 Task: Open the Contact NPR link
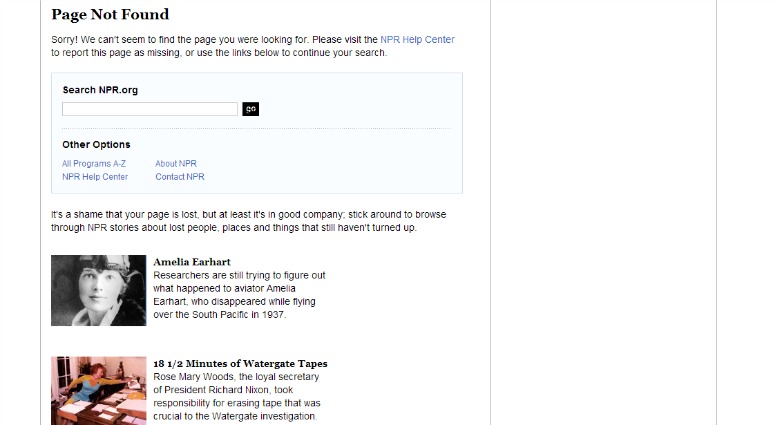[x=180, y=177]
